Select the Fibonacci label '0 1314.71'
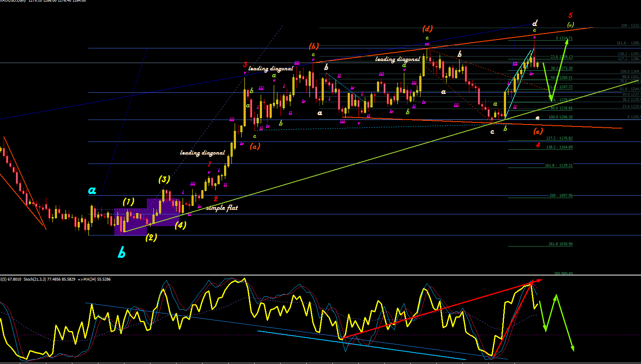This screenshot has width=641, height=364. pyautogui.click(x=564, y=38)
